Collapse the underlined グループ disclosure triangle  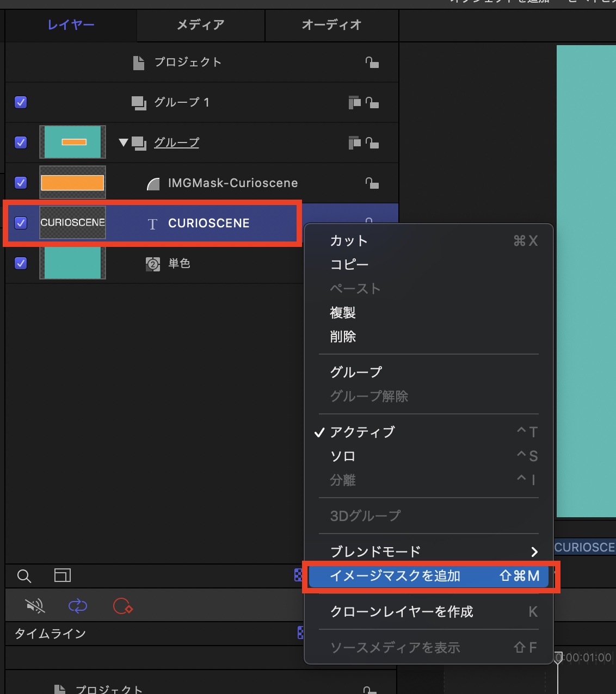[124, 142]
